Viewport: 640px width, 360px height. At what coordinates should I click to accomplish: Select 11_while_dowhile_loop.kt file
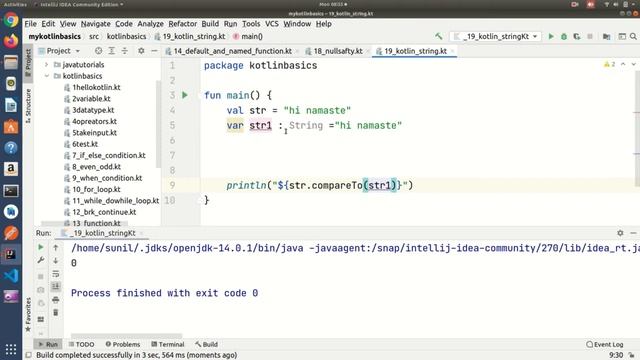click(116, 200)
